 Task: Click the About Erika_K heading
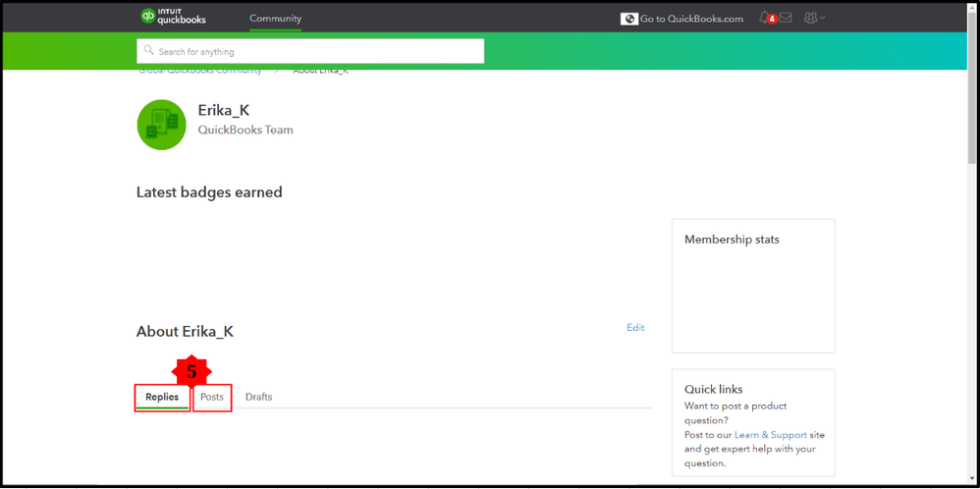tap(185, 332)
